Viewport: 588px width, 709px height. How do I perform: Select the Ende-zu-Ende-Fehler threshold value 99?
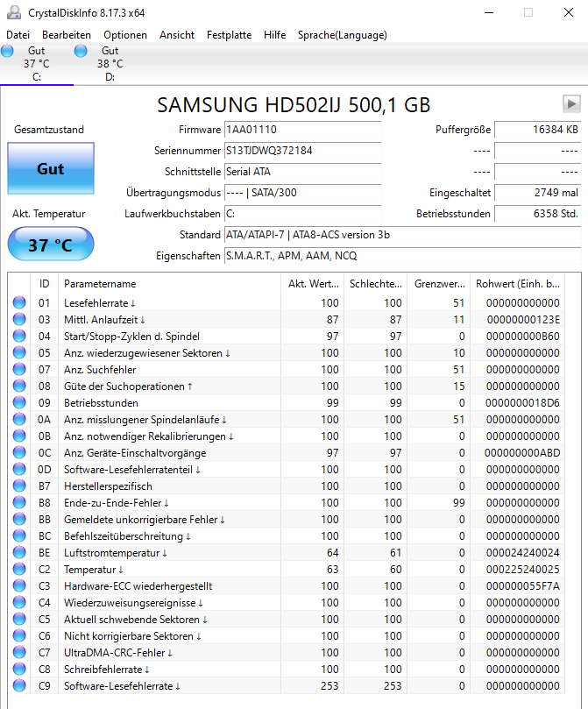click(x=458, y=503)
